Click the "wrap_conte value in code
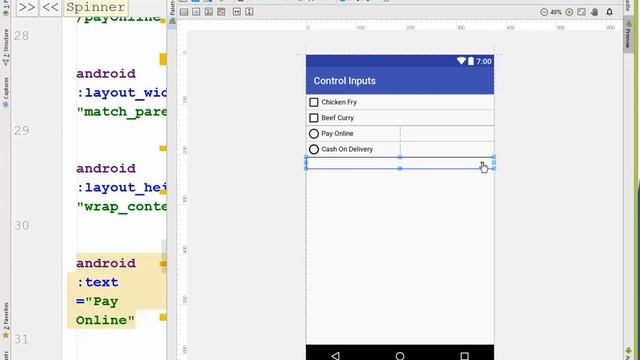Viewport: 640px width, 360px height. coord(121,207)
